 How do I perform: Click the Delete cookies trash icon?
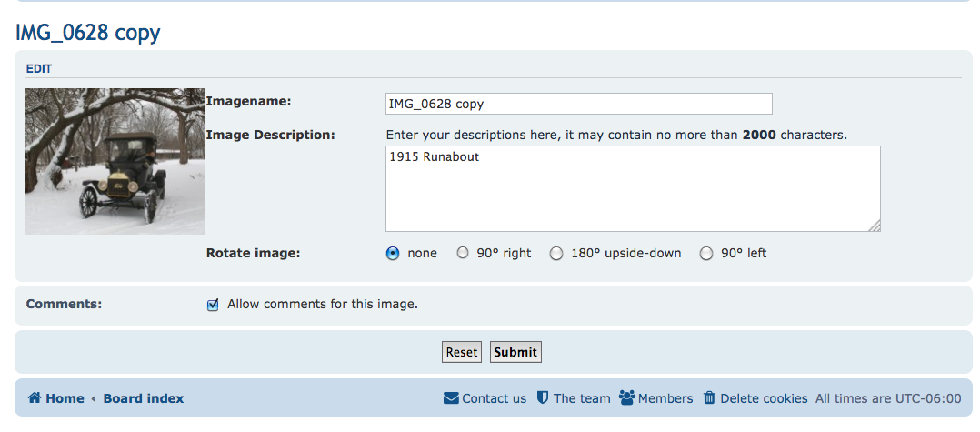pyautogui.click(x=710, y=398)
